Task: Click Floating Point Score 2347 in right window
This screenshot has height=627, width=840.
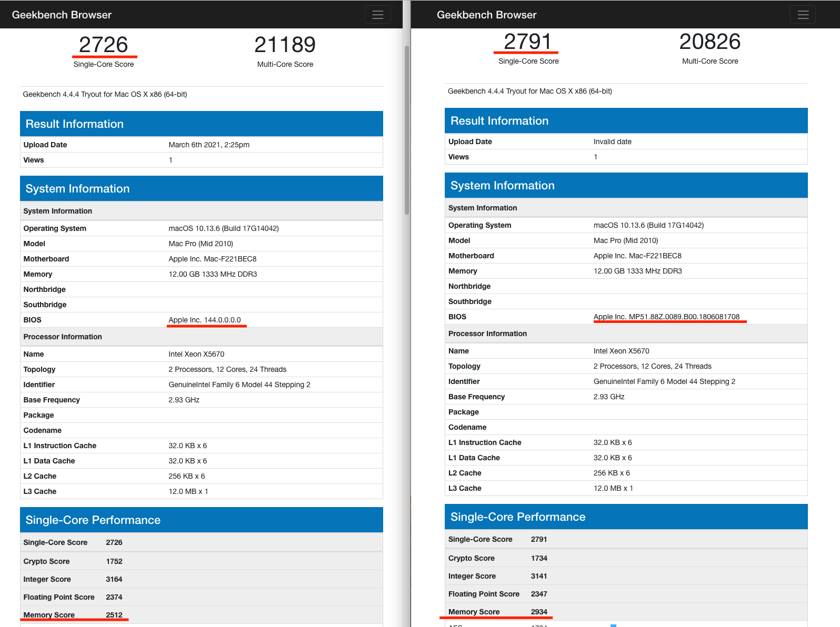Action: pos(539,594)
